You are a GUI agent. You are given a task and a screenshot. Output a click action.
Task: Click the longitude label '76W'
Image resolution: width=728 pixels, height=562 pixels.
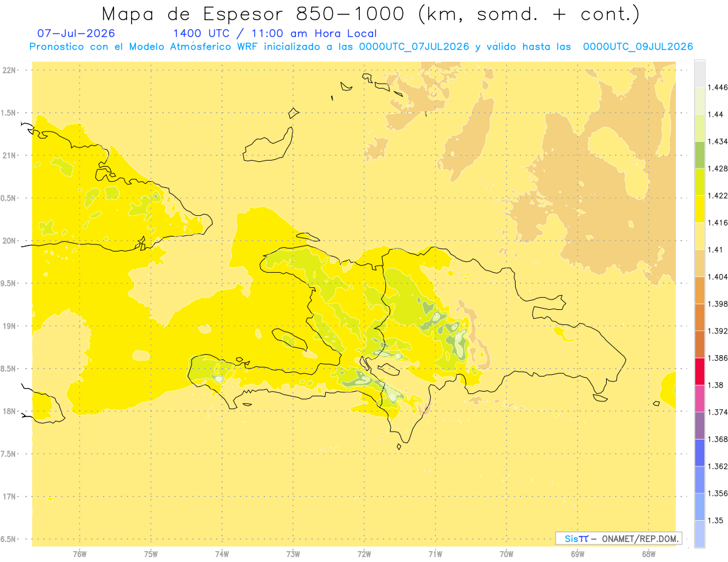79,554
